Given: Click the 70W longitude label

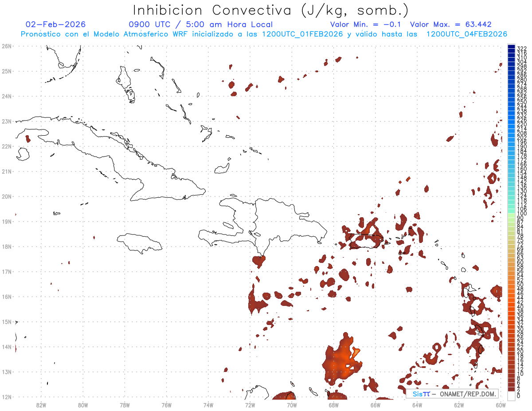Looking at the screenshot, I should pyautogui.click(x=292, y=405).
